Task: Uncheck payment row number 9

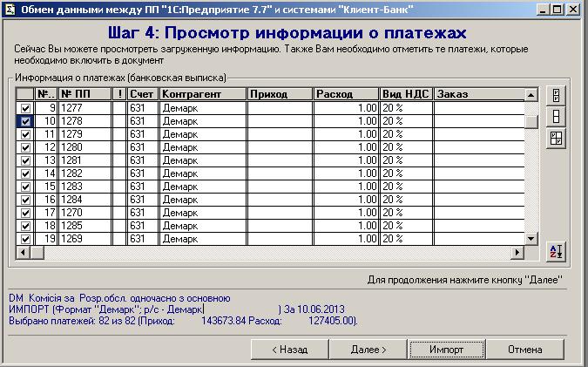Action: [x=25, y=108]
